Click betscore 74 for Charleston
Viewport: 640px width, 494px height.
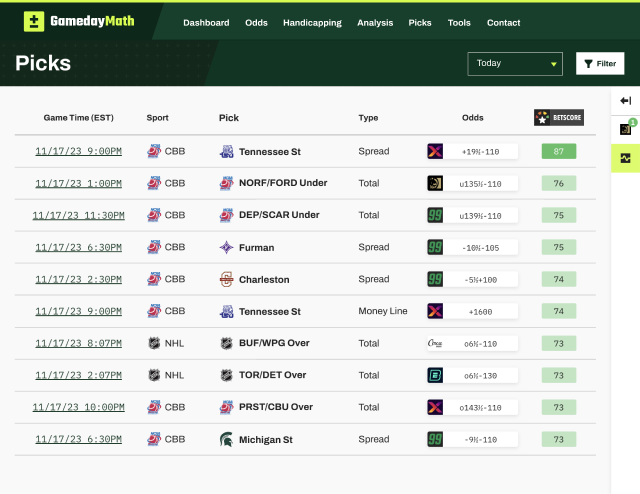(559, 279)
